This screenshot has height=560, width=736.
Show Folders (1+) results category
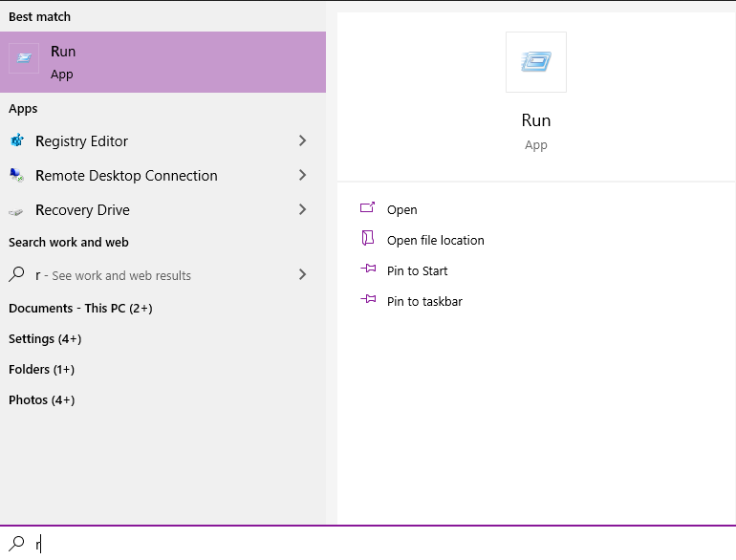click(41, 370)
